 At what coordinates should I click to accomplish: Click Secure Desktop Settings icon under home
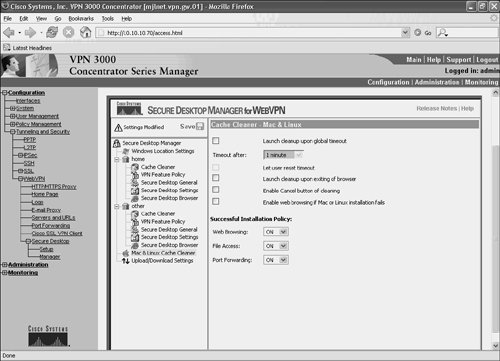pos(135,191)
